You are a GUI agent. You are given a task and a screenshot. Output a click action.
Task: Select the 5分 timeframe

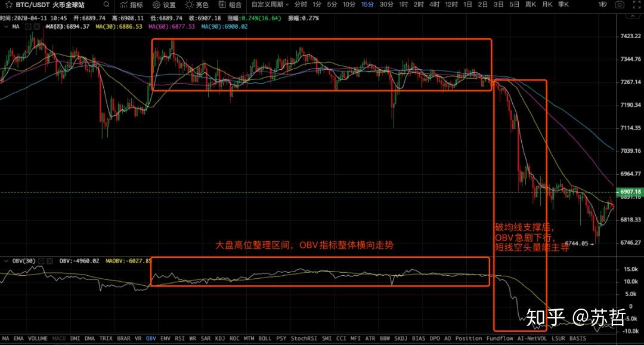pos(332,5)
